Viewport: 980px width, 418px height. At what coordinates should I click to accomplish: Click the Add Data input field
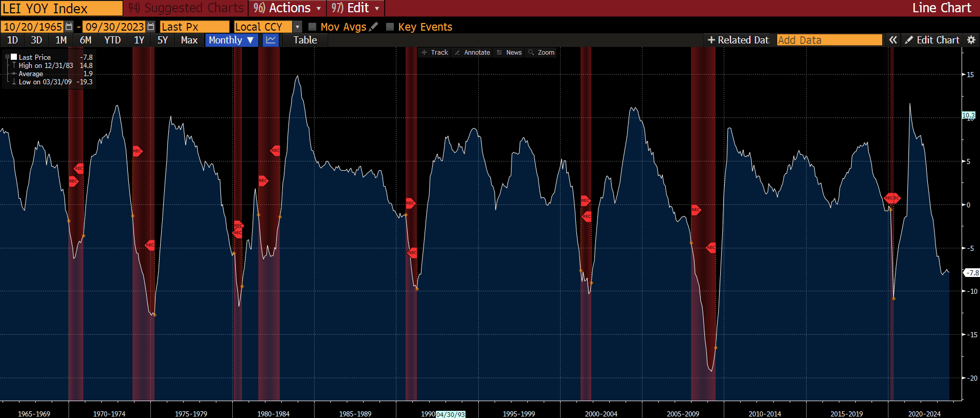(x=829, y=40)
